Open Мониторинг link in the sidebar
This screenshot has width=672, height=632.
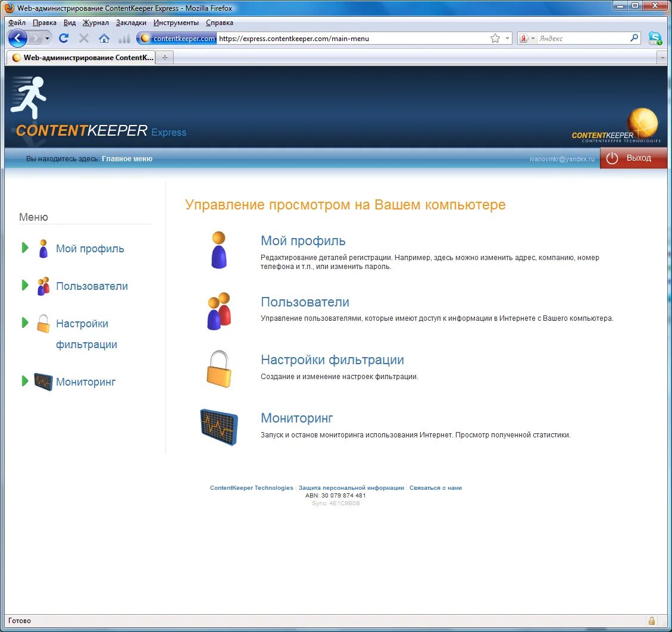point(86,382)
